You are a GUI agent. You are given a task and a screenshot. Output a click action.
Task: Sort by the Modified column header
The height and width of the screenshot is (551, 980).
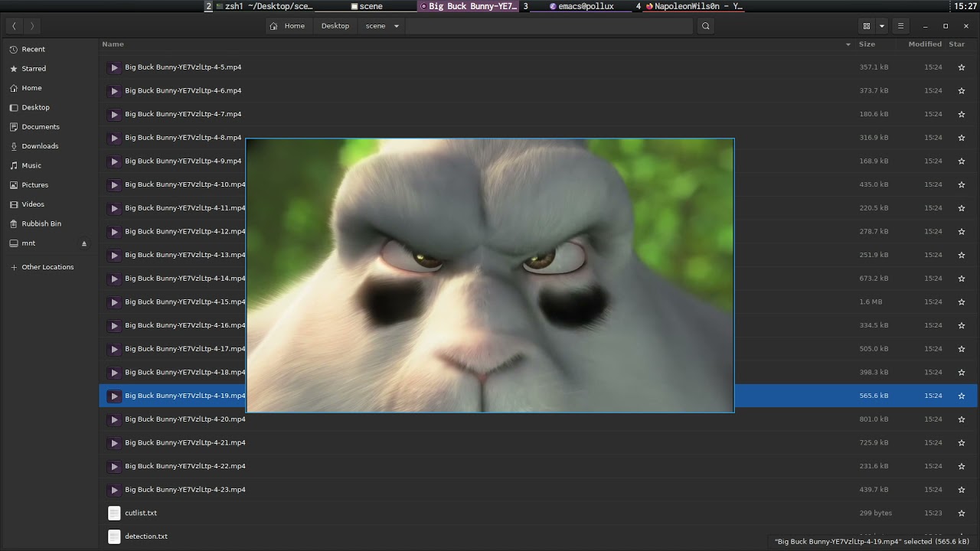coord(925,44)
